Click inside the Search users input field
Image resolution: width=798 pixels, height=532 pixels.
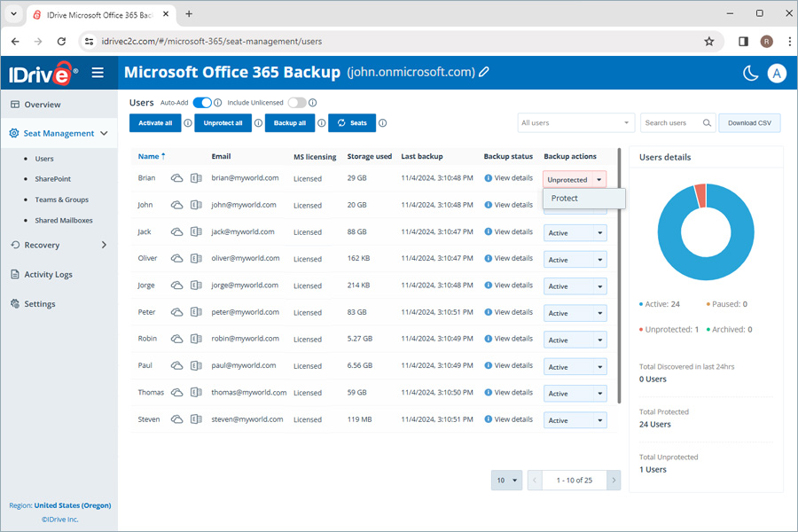[669, 123]
